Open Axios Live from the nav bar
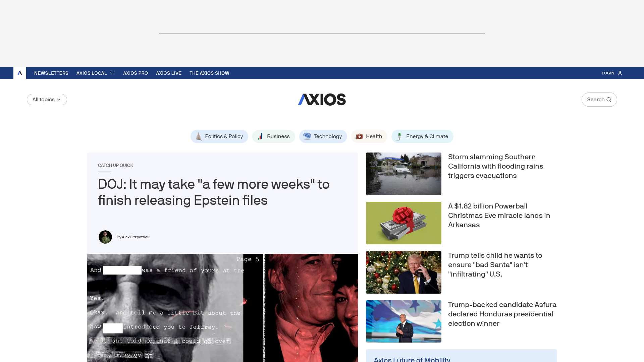Viewport: 644px width, 362px height. tap(169, 73)
